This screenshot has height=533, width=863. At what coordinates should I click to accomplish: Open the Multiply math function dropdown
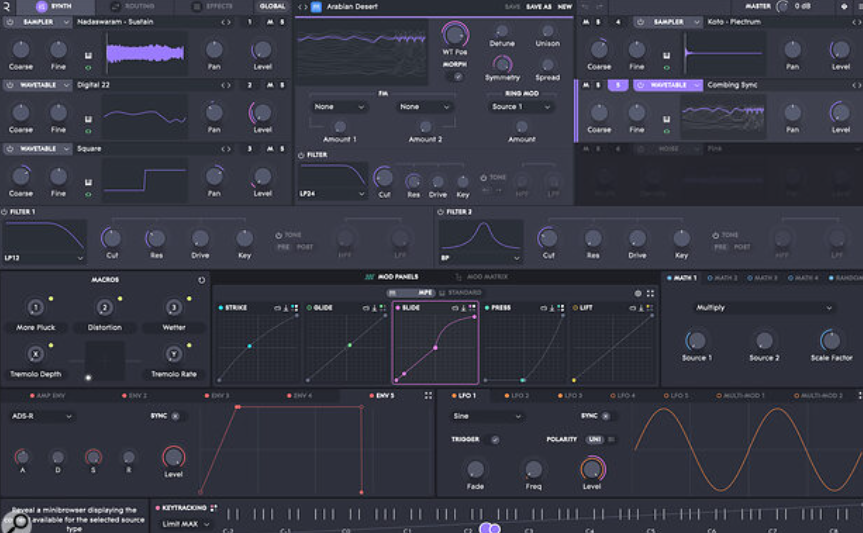(x=763, y=308)
